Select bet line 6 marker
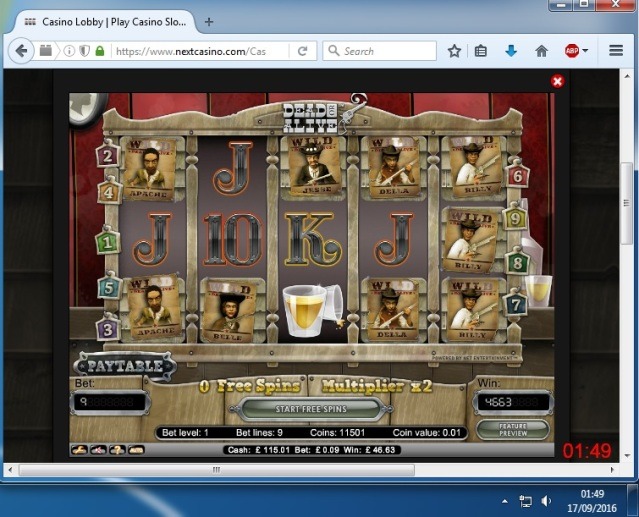 point(518,176)
